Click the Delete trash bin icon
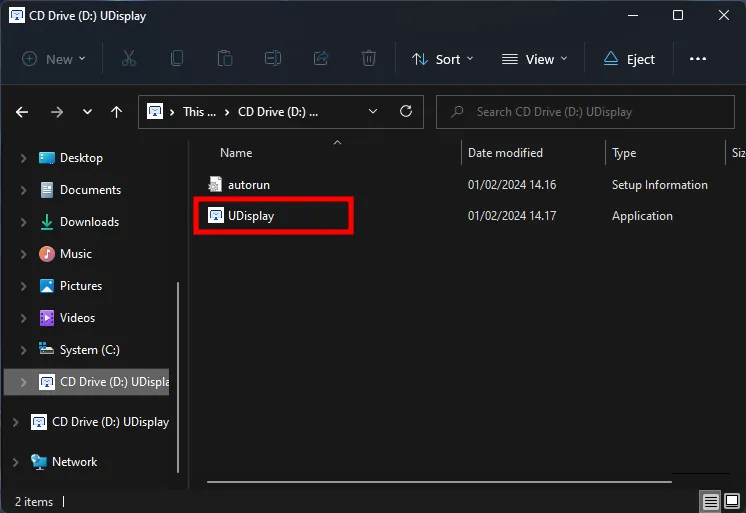Viewport: 746px width, 513px height. 369,59
